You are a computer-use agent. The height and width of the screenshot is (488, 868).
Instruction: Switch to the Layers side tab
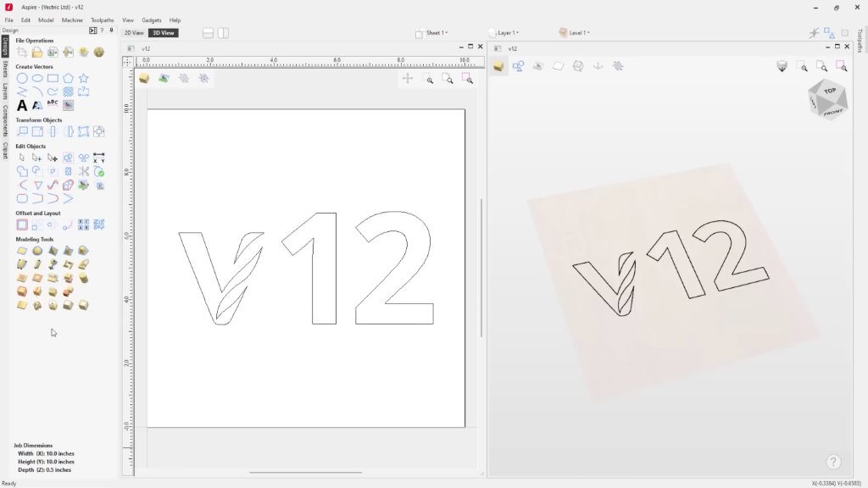[5, 91]
